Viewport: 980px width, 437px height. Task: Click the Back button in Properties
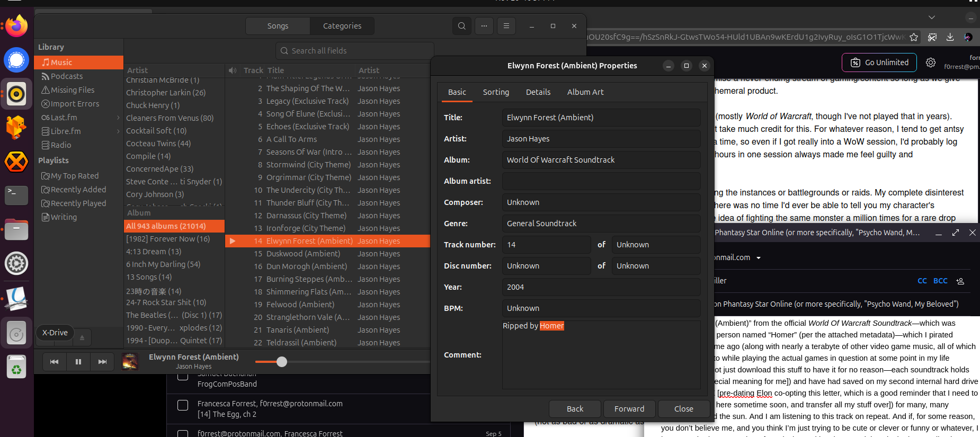575,409
